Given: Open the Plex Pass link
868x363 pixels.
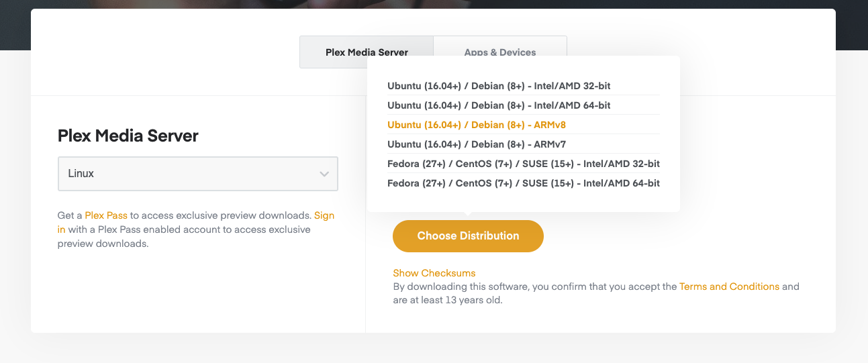Looking at the screenshot, I should (106, 215).
